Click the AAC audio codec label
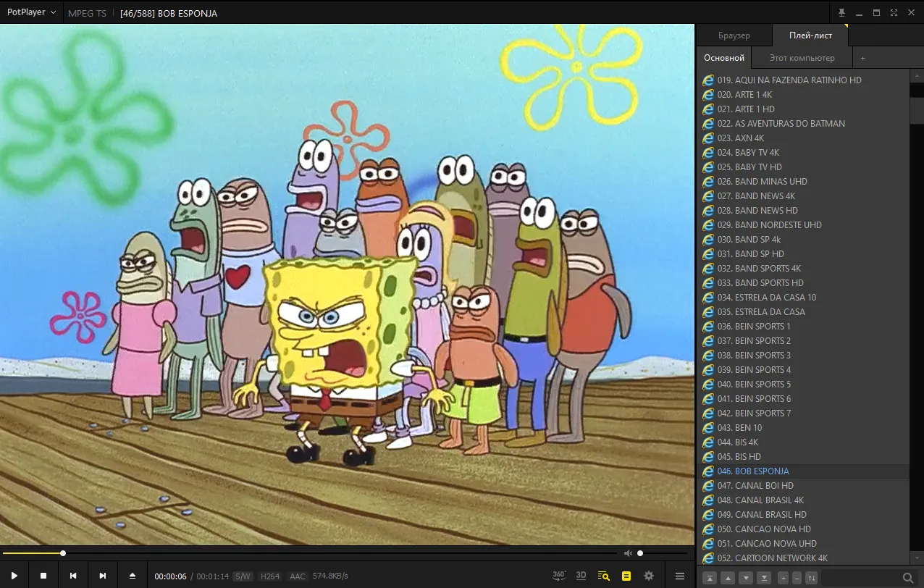 coord(298,576)
